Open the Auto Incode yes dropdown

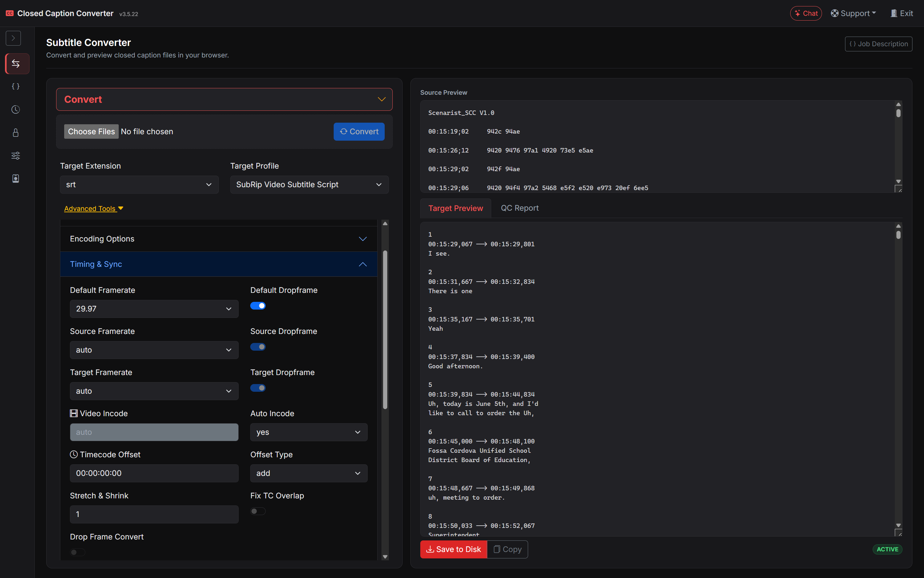309,432
